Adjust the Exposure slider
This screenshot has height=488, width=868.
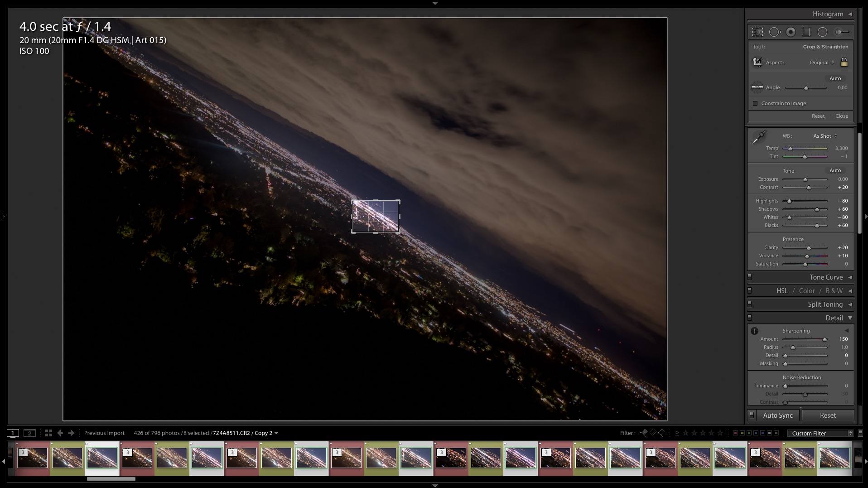tap(805, 179)
